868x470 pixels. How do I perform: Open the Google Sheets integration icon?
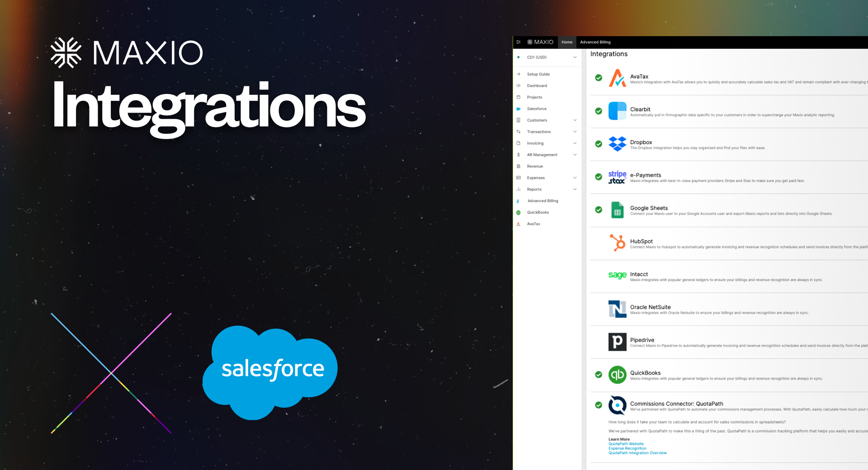[617, 210]
